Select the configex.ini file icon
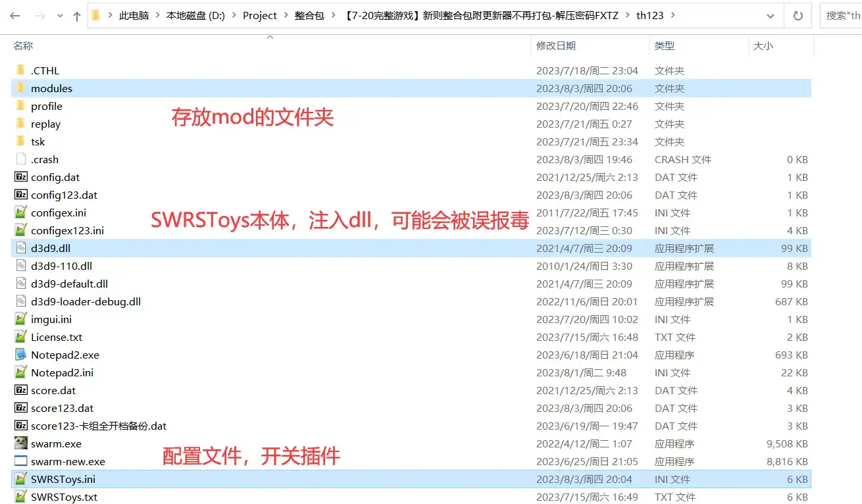 click(20, 213)
